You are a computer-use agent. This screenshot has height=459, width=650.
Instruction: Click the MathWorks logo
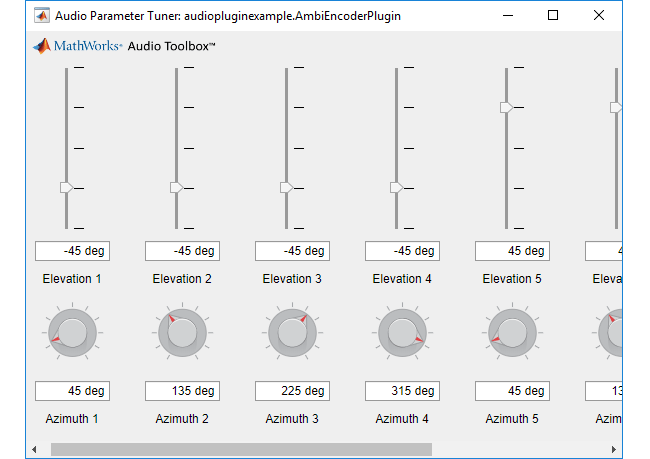click(78, 46)
